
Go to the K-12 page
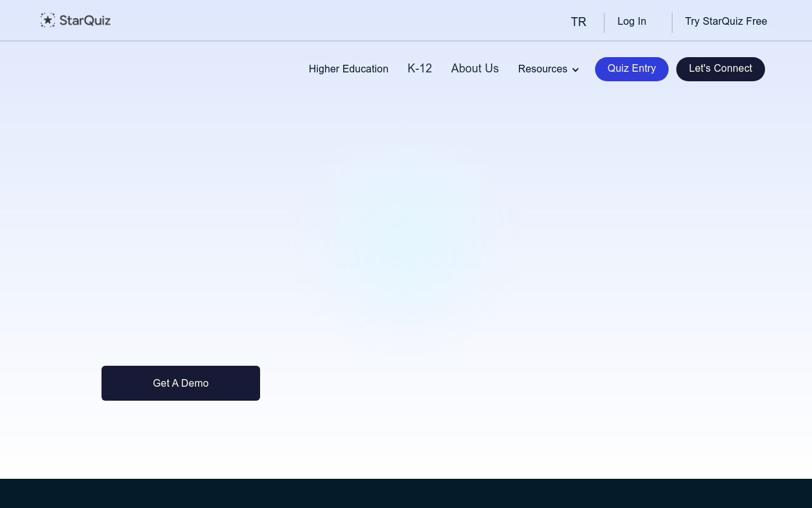tap(420, 69)
